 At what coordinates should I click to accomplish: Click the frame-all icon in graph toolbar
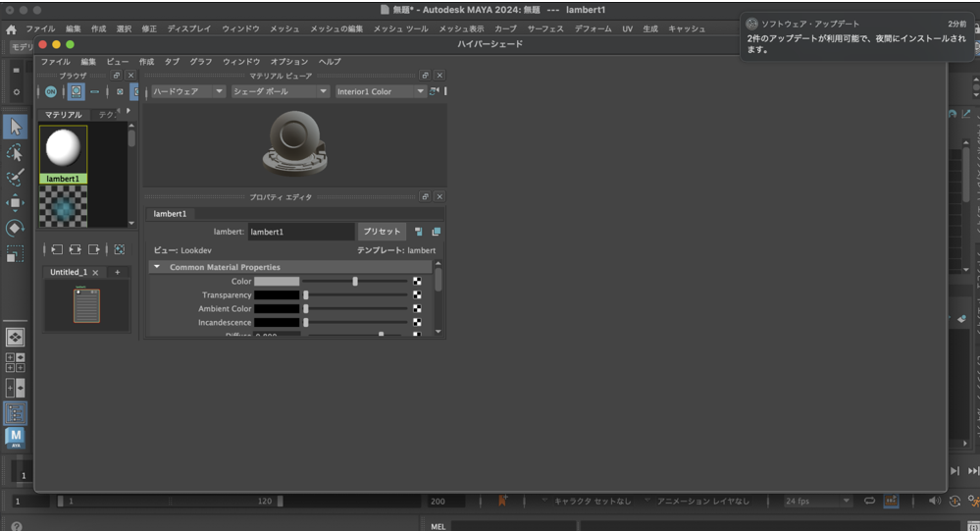click(x=120, y=249)
